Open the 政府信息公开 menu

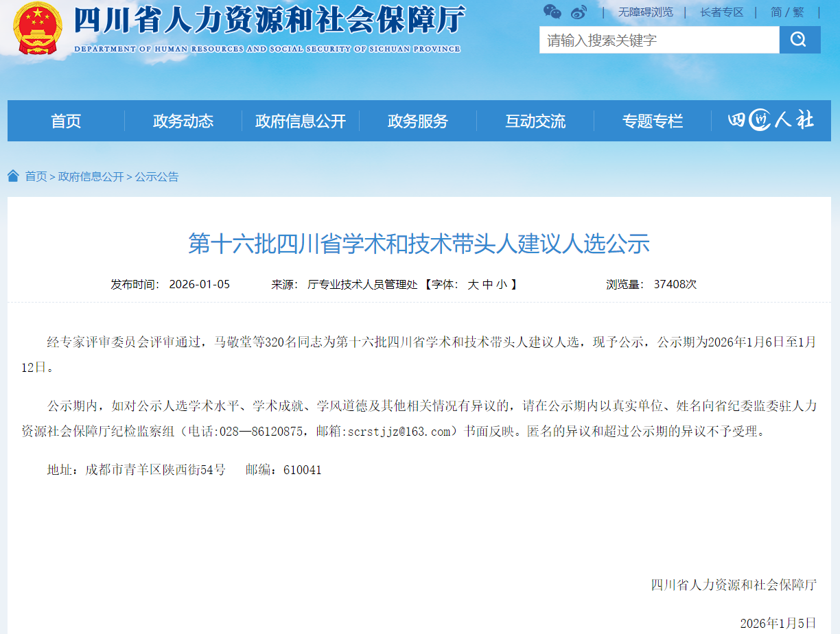click(x=301, y=121)
